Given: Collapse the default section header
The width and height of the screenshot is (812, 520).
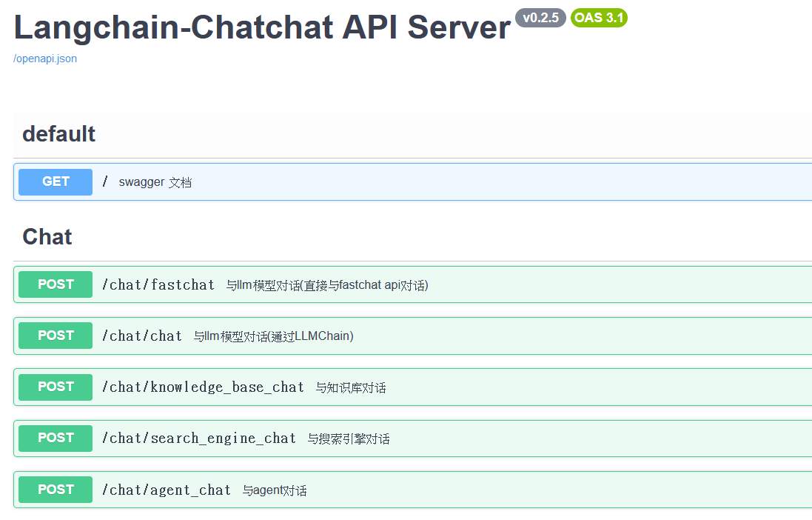Looking at the screenshot, I should pos(59,134).
